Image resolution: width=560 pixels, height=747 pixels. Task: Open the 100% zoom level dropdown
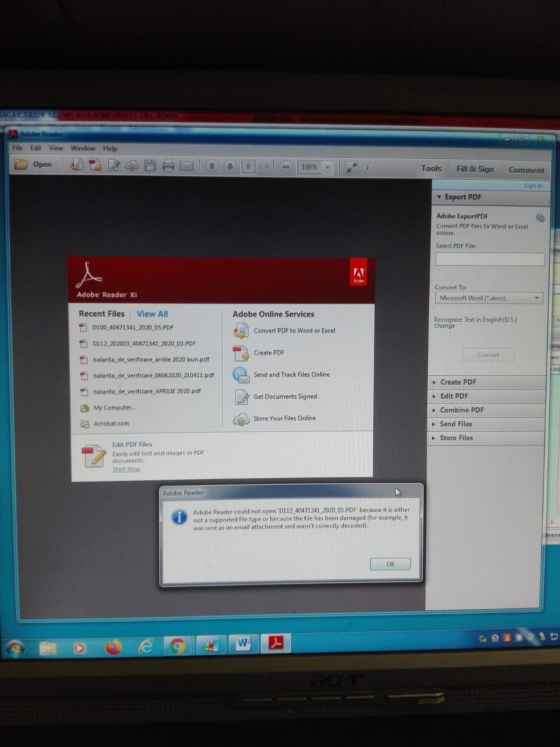click(x=328, y=167)
